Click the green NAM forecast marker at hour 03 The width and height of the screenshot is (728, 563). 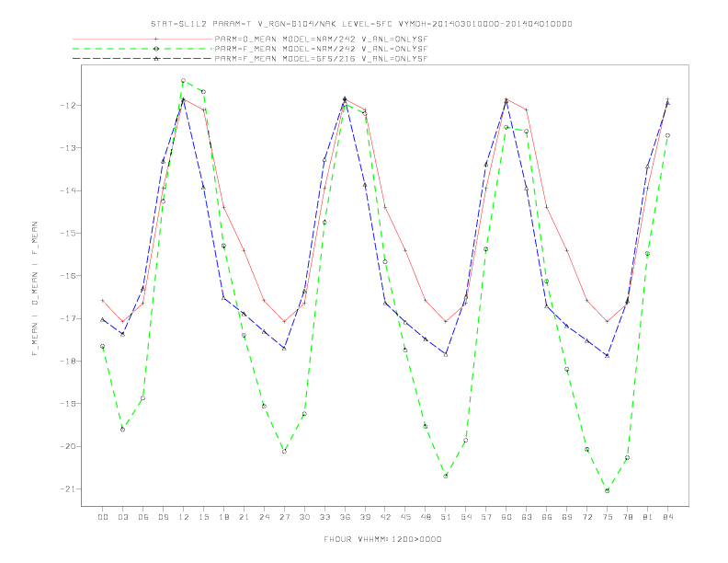pyautogui.click(x=122, y=430)
